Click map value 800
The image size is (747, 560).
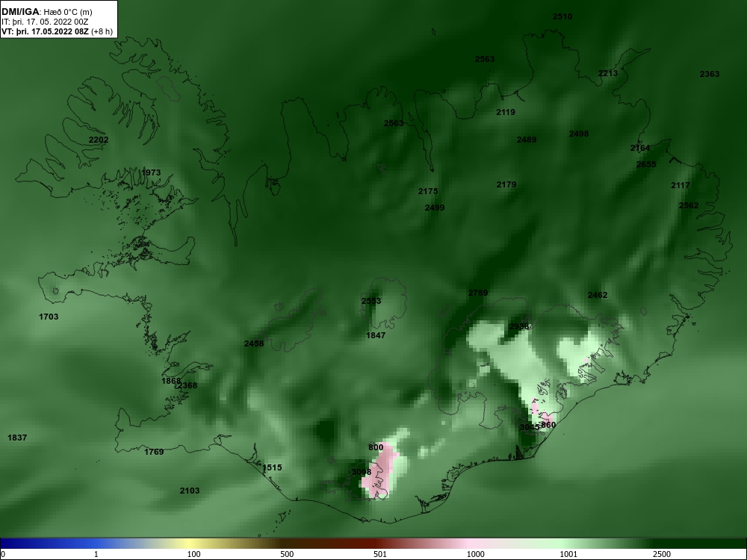click(376, 447)
